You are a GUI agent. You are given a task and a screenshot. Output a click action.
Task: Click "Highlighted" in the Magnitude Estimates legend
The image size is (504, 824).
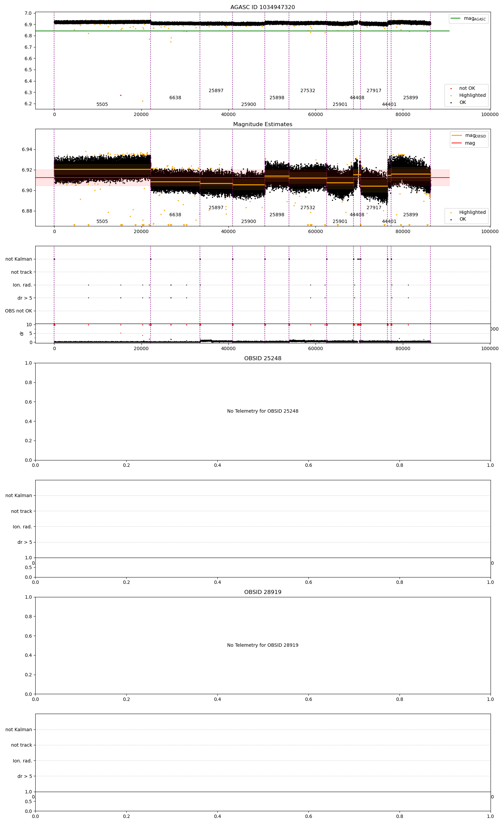(x=468, y=212)
